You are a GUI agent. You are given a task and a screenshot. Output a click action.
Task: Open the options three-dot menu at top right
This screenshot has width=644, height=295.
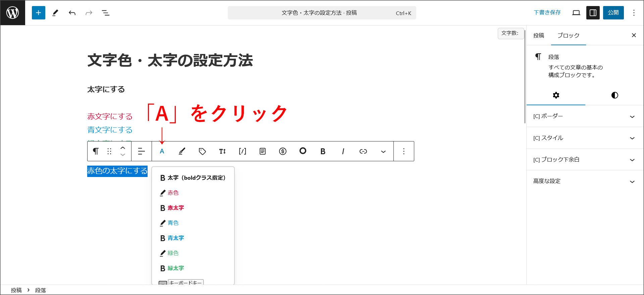(x=634, y=13)
